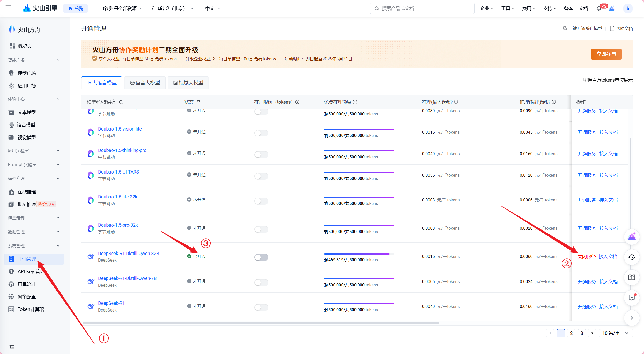Click the user avatar b
This screenshot has width=644, height=354.
pos(628,9)
